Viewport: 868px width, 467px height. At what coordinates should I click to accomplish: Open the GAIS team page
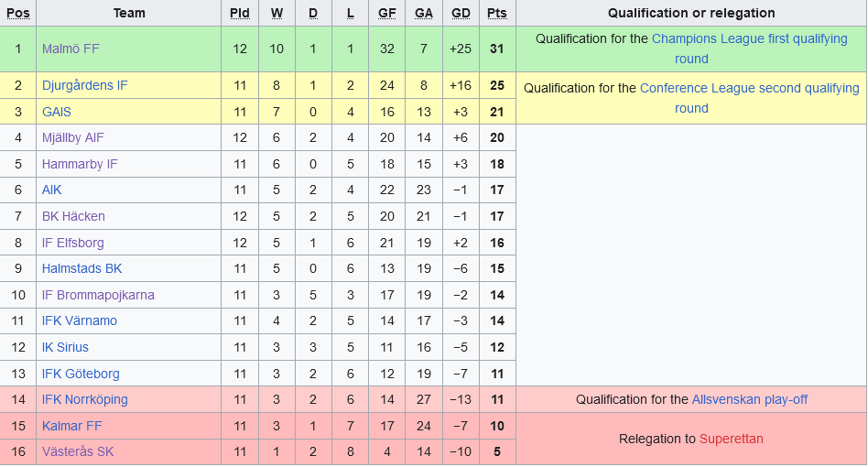pos(56,112)
